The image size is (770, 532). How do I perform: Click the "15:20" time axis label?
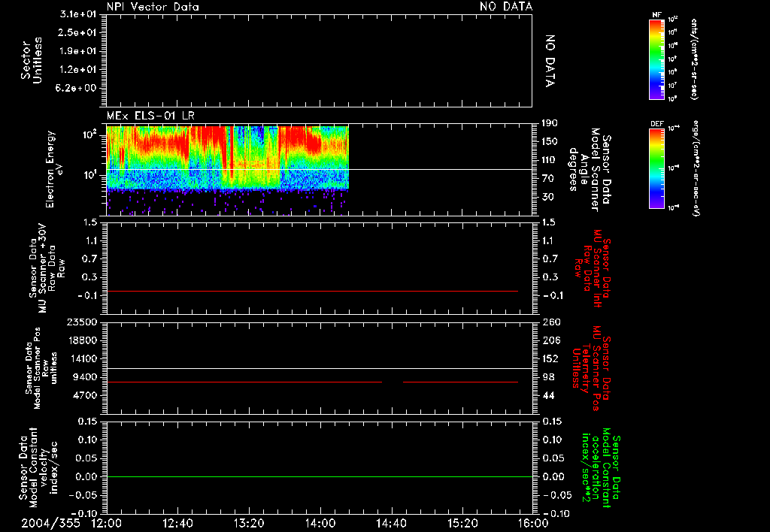[462, 523]
